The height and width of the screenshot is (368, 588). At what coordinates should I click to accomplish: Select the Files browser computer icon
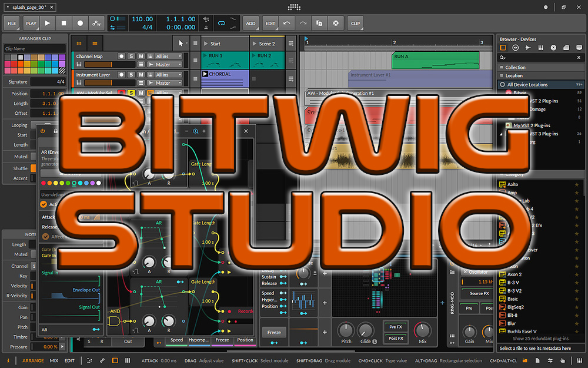(579, 48)
